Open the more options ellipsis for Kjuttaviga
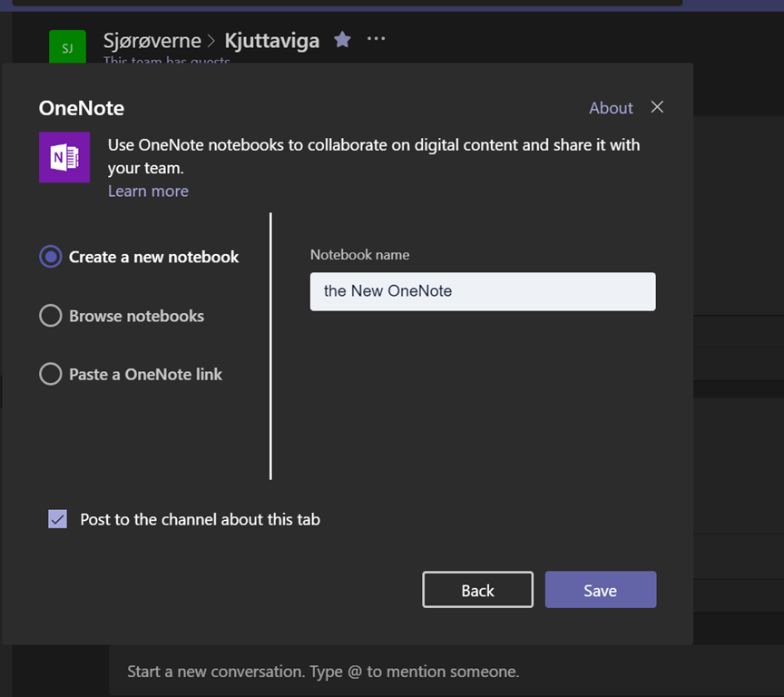The width and height of the screenshot is (784, 697). [376, 38]
